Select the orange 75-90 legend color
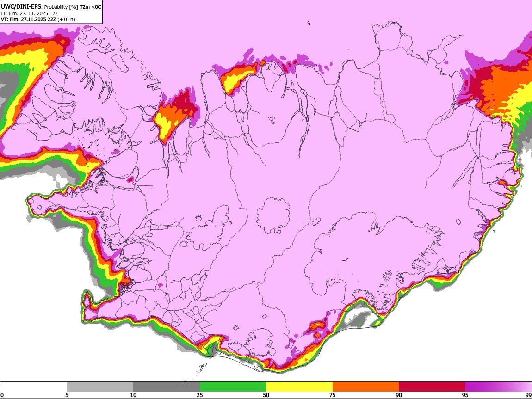The image size is (532, 399). (366, 387)
